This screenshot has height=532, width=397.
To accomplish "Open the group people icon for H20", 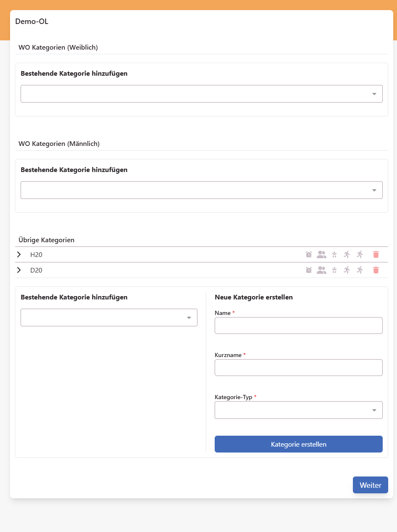I will coord(321,254).
